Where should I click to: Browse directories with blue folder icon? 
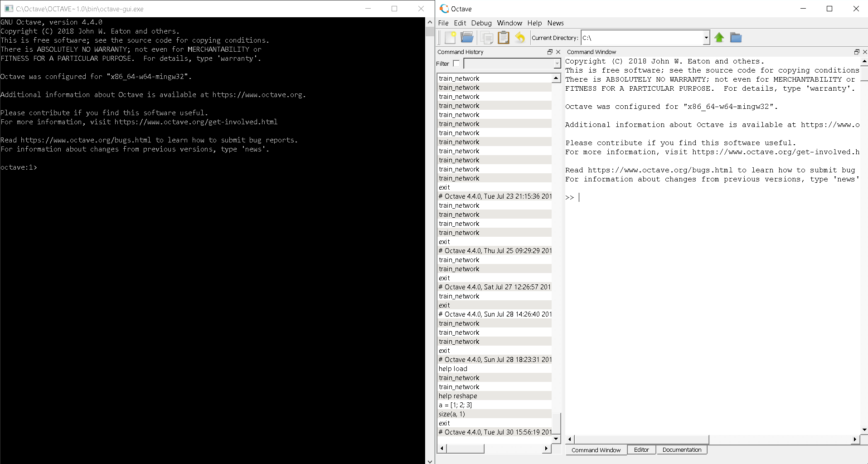coord(736,38)
